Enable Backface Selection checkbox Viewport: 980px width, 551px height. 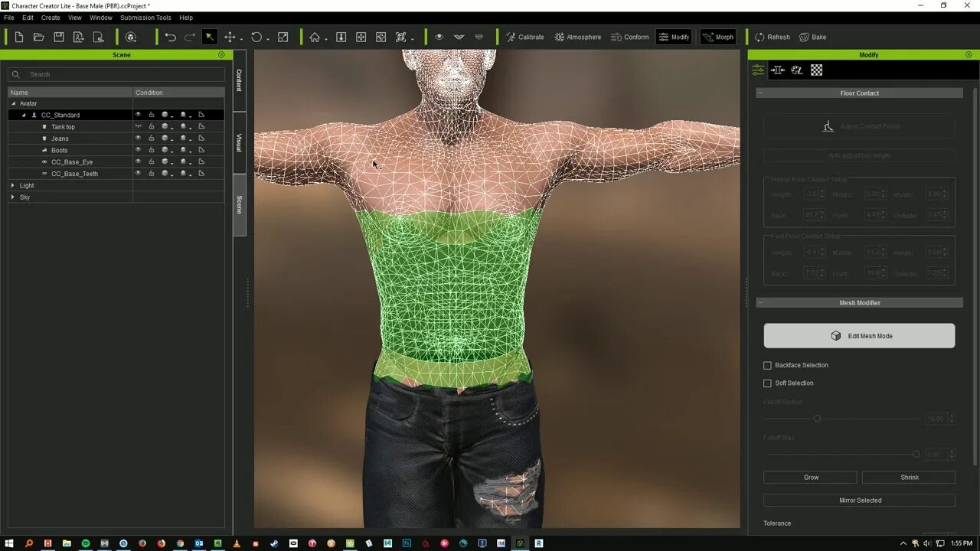pos(767,365)
